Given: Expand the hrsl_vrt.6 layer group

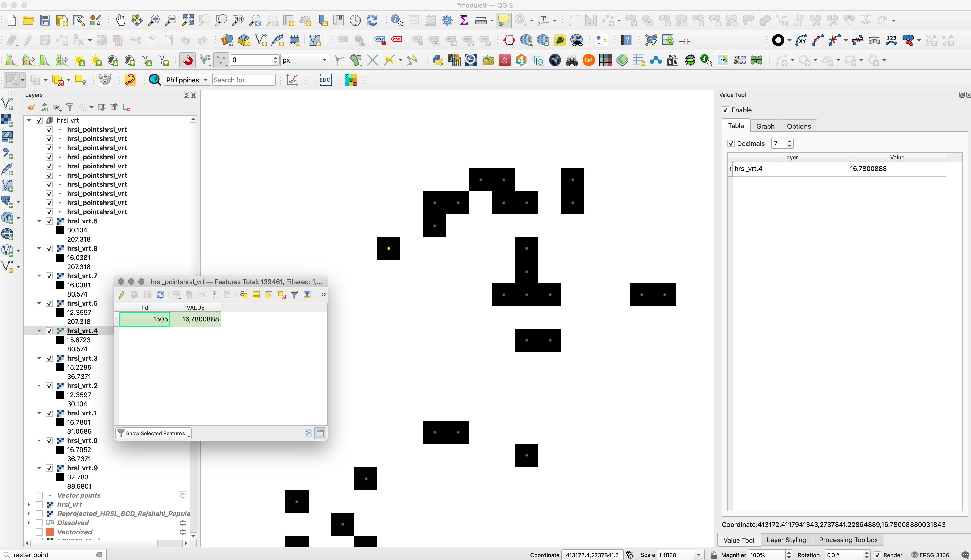Looking at the screenshot, I should coord(39,221).
